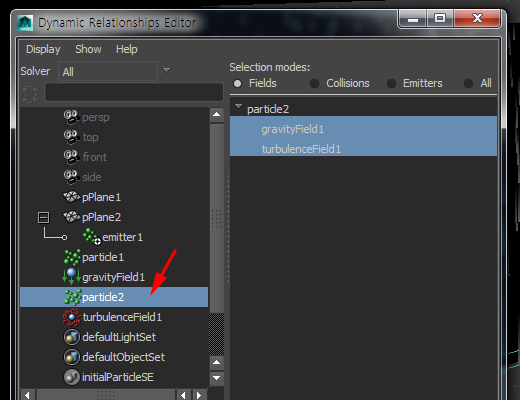The image size is (520, 400).
Task: Click the front camera icon
Action: tap(71, 157)
